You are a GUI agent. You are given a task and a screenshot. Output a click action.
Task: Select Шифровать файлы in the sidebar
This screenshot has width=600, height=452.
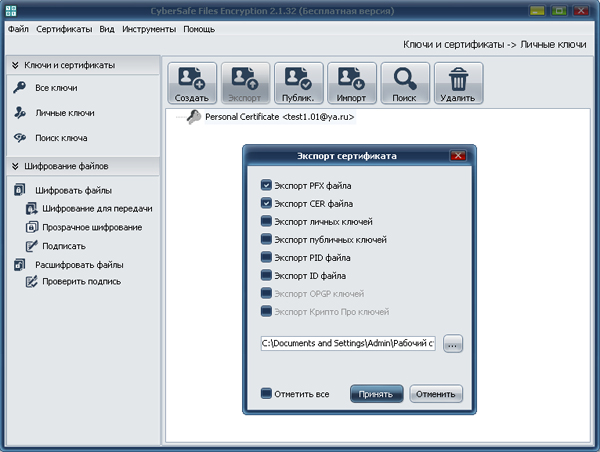click(73, 190)
